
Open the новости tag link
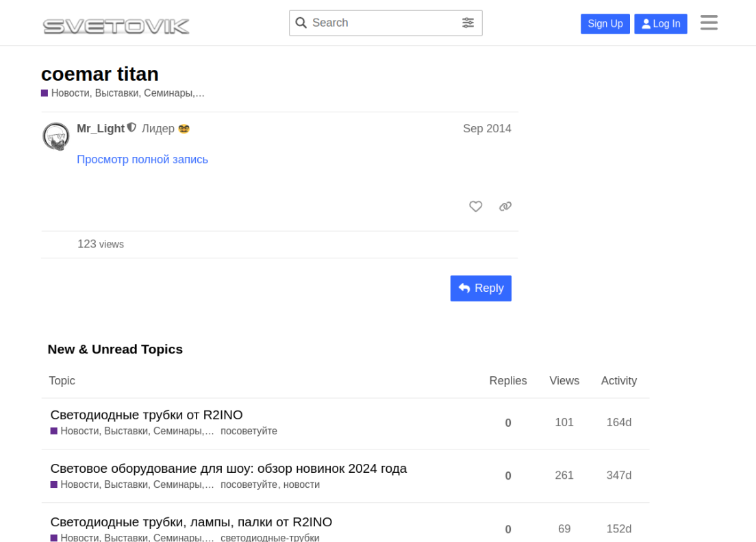coord(301,484)
